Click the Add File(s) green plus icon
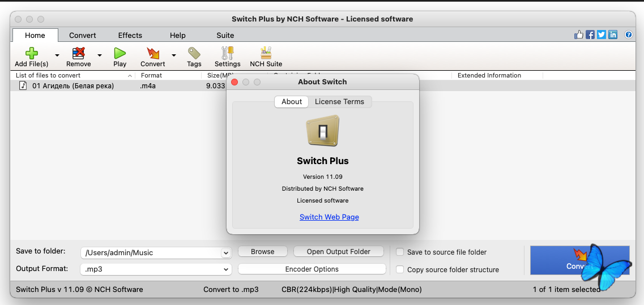Image resolution: width=644 pixels, height=305 pixels. [x=32, y=53]
